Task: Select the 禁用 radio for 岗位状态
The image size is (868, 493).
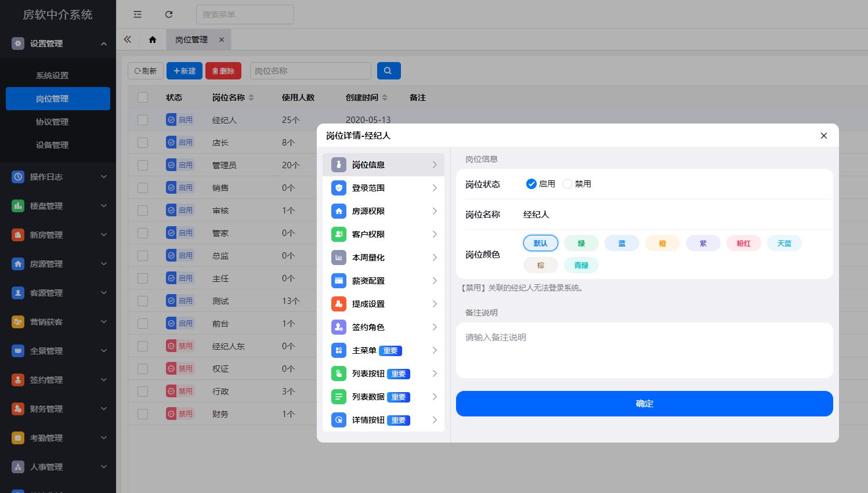Action: tap(567, 184)
